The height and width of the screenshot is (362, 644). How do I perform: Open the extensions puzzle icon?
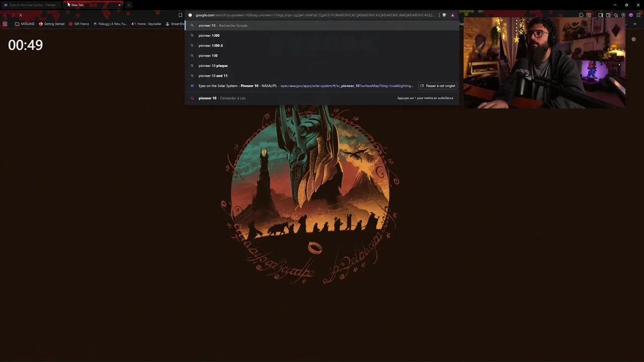[x=581, y=15]
